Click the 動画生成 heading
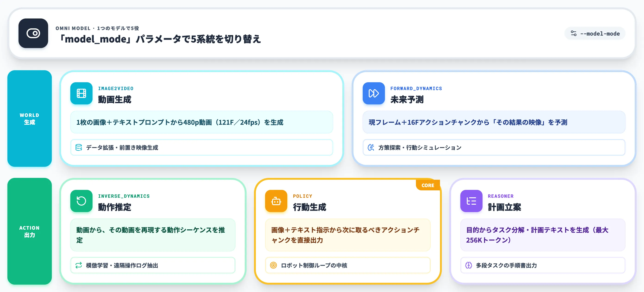 (x=115, y=100)
